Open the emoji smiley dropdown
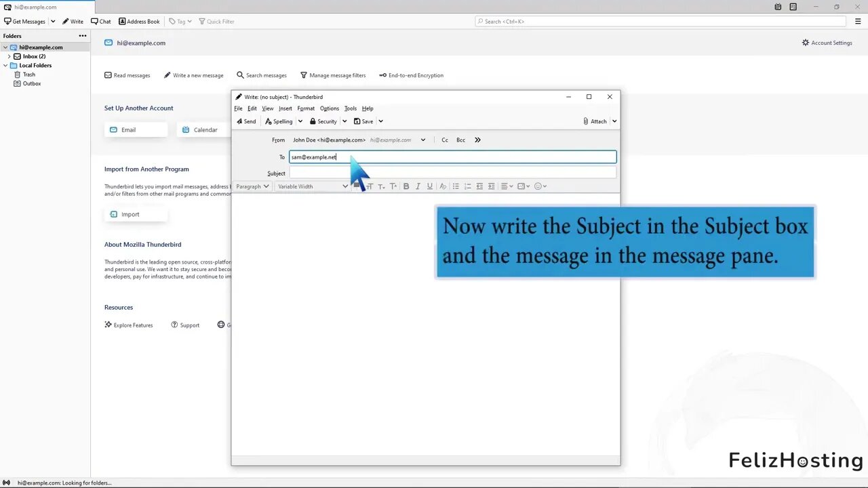 point(540,186)
